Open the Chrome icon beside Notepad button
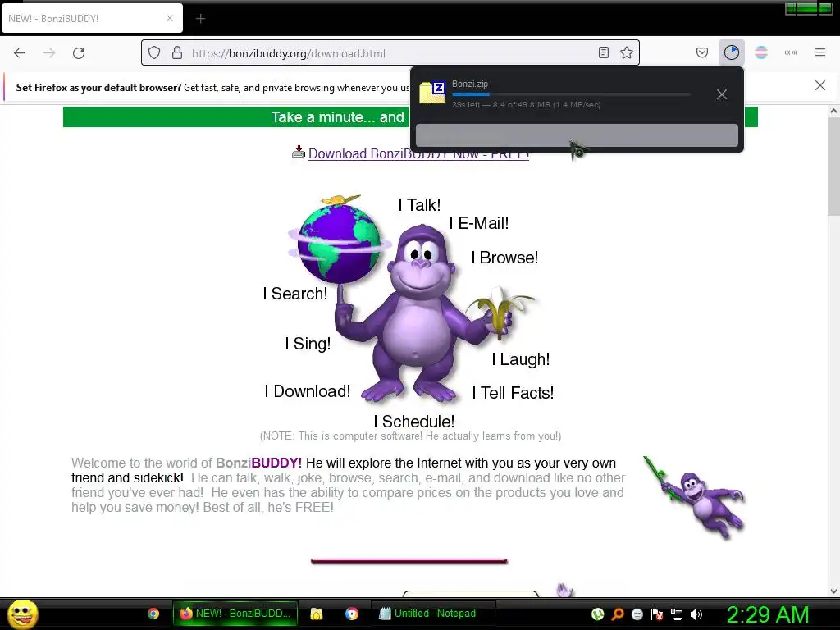Image resolution: width=840 pixels, height=630 pixels. pos(351,614)
